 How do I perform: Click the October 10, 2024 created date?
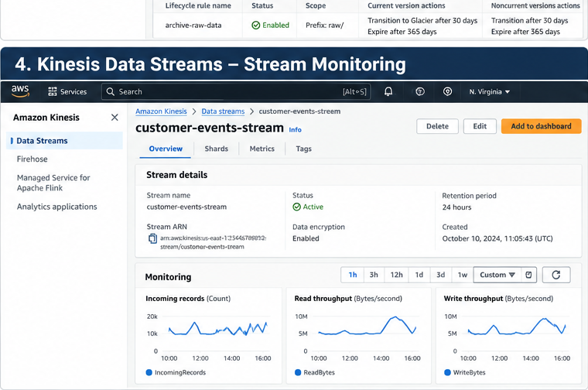click(x=497, y=238)
